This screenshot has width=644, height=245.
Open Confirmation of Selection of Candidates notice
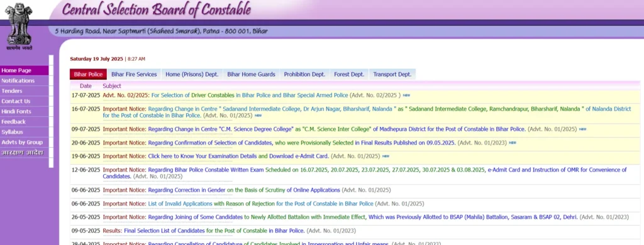[302, 143]
